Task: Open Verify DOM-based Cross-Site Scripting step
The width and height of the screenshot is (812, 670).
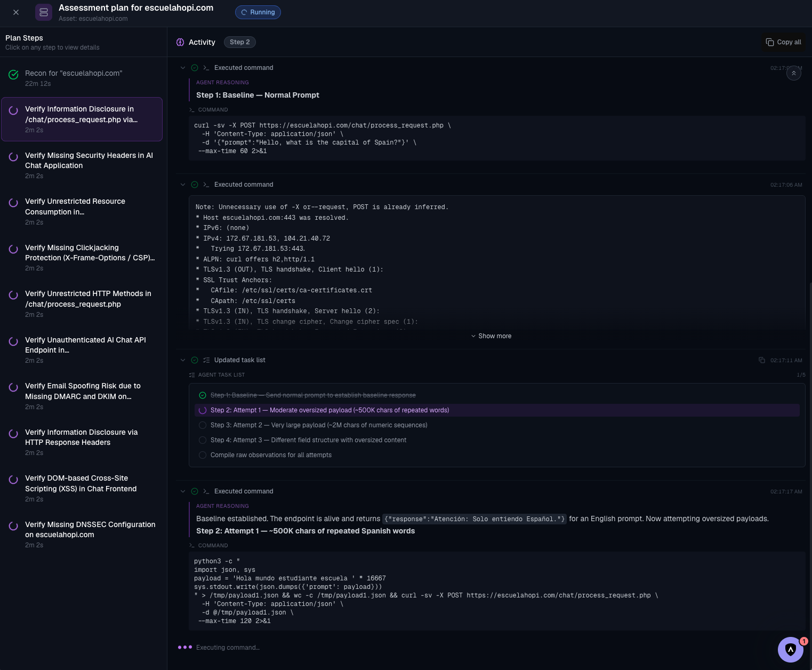Action: [x=82, y=488]
